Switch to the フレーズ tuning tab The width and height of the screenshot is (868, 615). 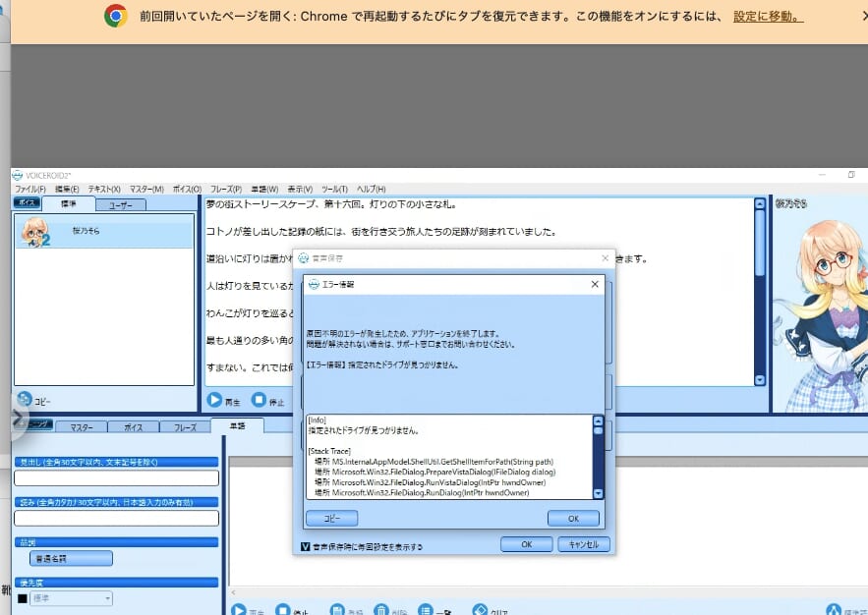click(185, 427)
